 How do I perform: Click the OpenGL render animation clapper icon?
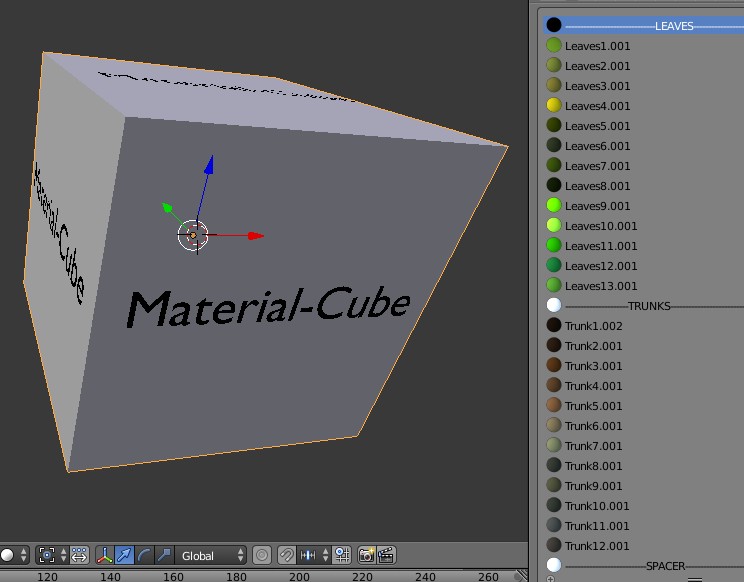[386, 555]
